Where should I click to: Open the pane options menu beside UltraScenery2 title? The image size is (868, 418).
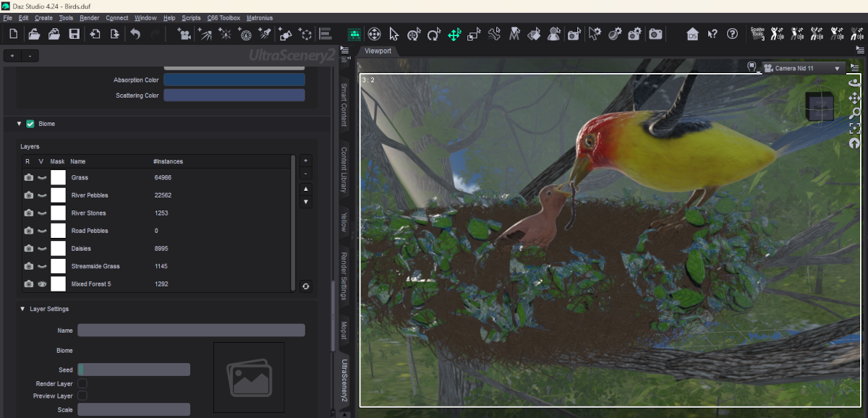pos(344,50)
